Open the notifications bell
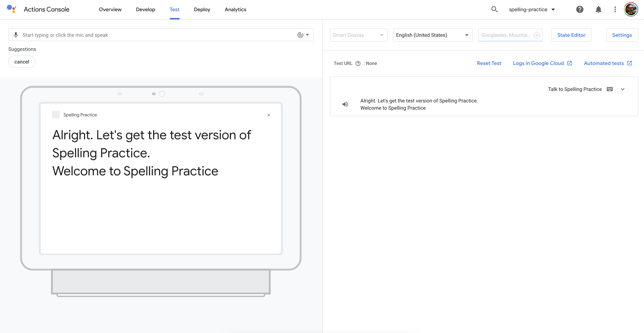Viewport: 644px width, 333px height. pos(598,10)
